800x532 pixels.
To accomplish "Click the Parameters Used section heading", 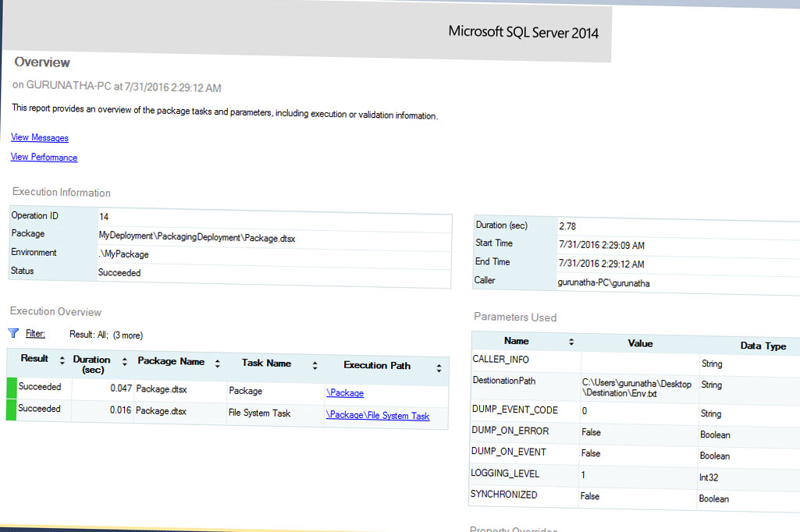I will click(515, 317).
